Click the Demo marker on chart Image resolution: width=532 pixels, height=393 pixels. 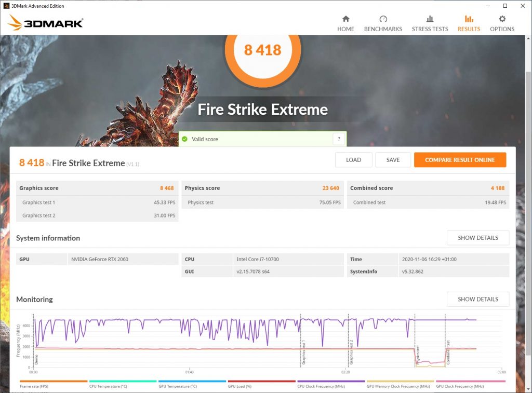pyautogui.click(x=36, y=359)
